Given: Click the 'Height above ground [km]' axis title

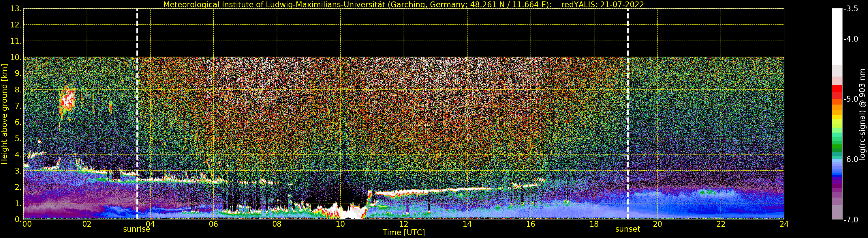Looking at the screenshot, I should pos(4,114).
